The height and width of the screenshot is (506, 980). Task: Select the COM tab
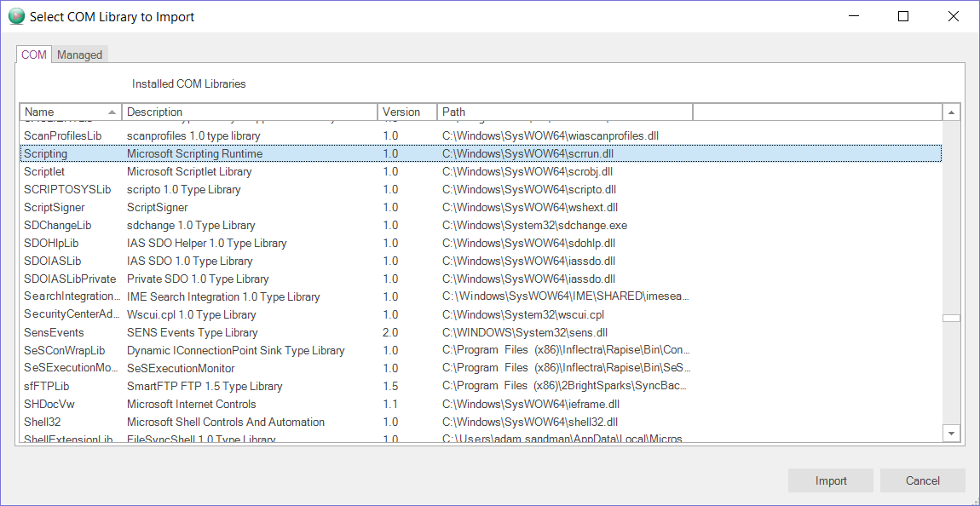(x=34, y=55)
